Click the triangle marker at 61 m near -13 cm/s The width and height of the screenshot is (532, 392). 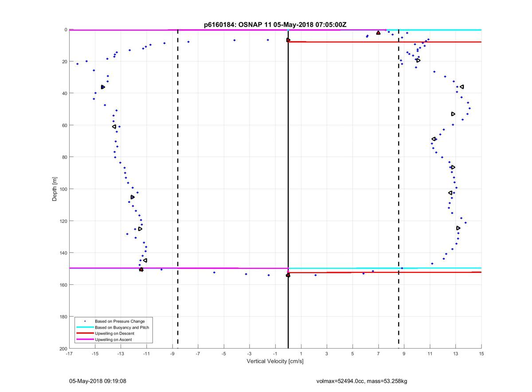114,127
